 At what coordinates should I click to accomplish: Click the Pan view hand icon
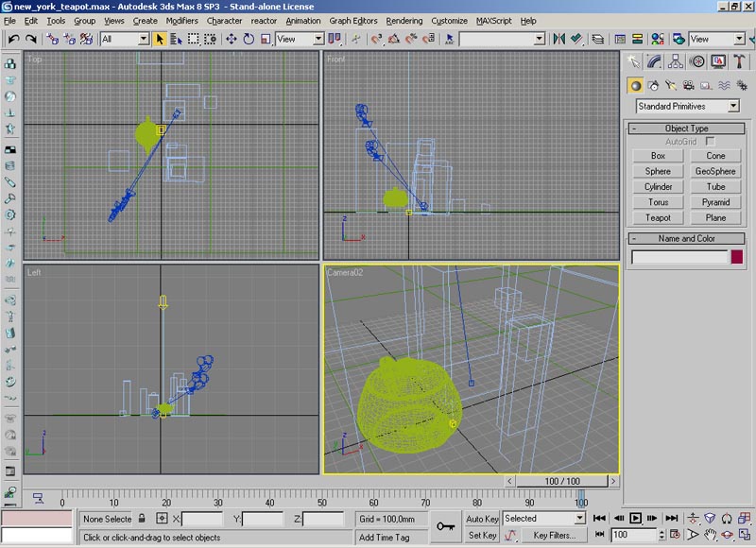710,535
